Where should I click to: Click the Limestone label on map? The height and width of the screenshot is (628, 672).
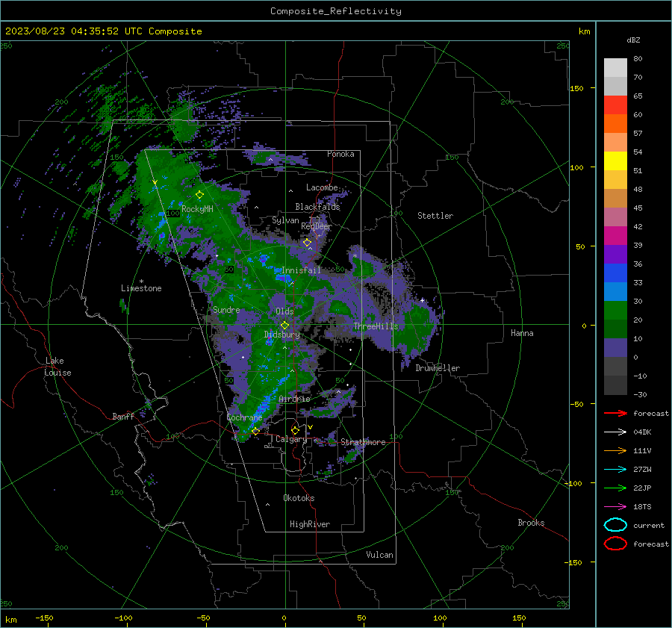[141, 288]
